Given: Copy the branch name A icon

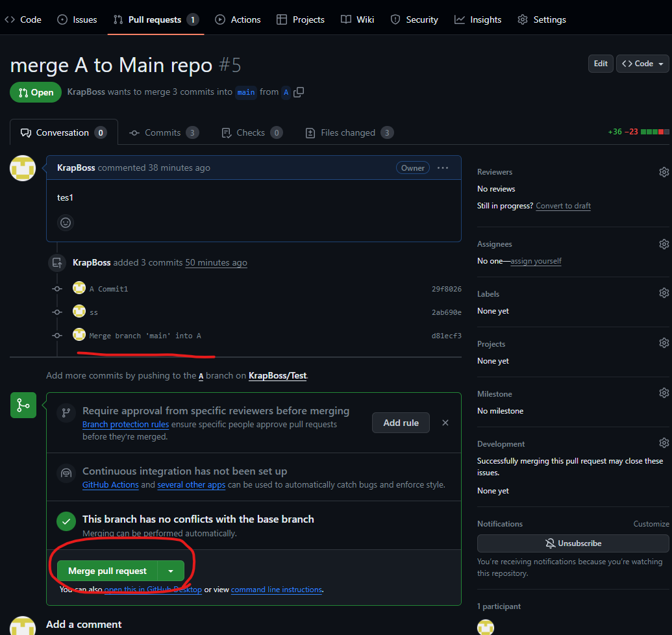Looking at the screenshot, I should coord(299,92).
